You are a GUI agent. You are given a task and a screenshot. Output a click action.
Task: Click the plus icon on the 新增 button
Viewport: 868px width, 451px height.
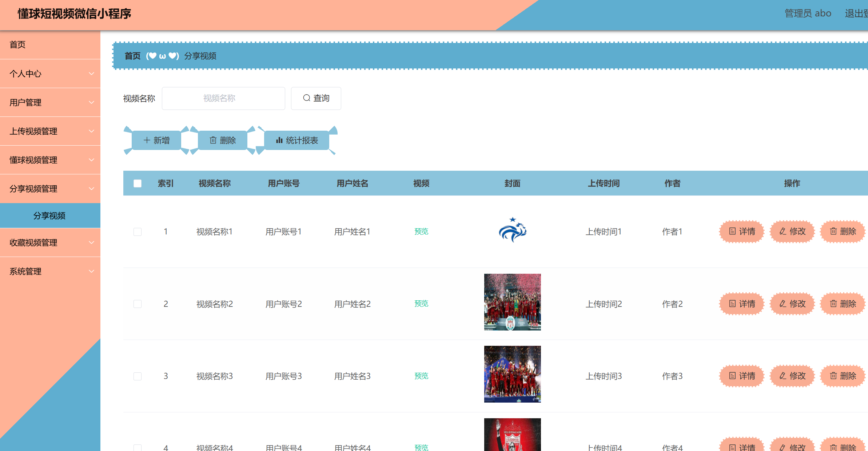click(147, 140)
